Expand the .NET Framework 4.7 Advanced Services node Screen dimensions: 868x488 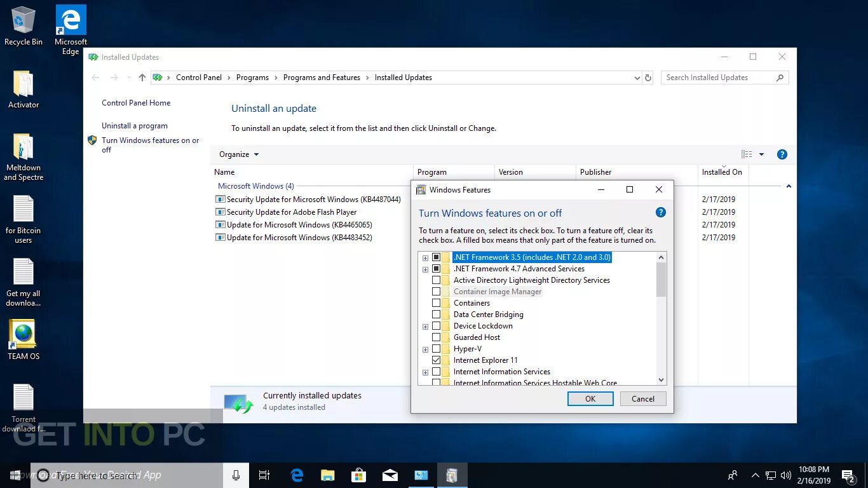pos(425,269)
